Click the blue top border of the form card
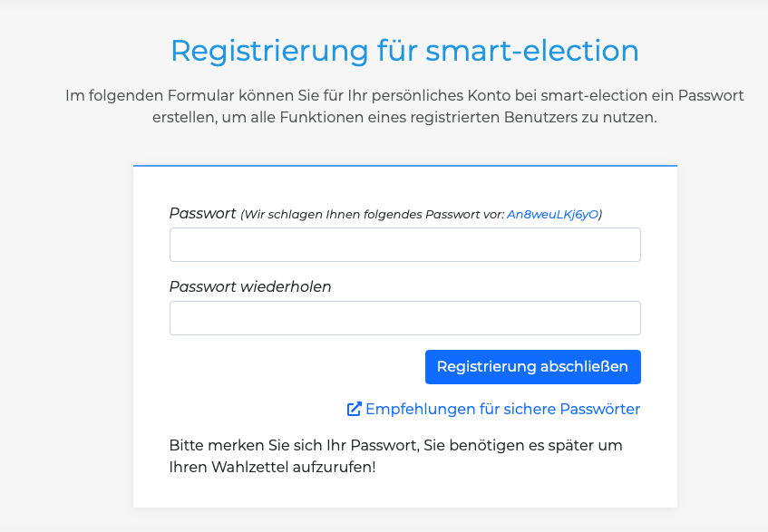The height and width of the screenshot is (532, 768). tap(404, 166)
